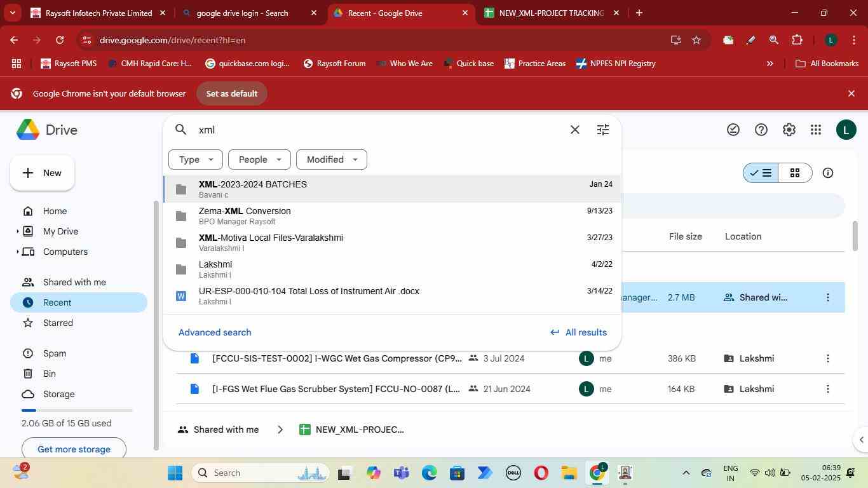
Task: Open the People filter dropdown
Action: click(x=259, y=159)
